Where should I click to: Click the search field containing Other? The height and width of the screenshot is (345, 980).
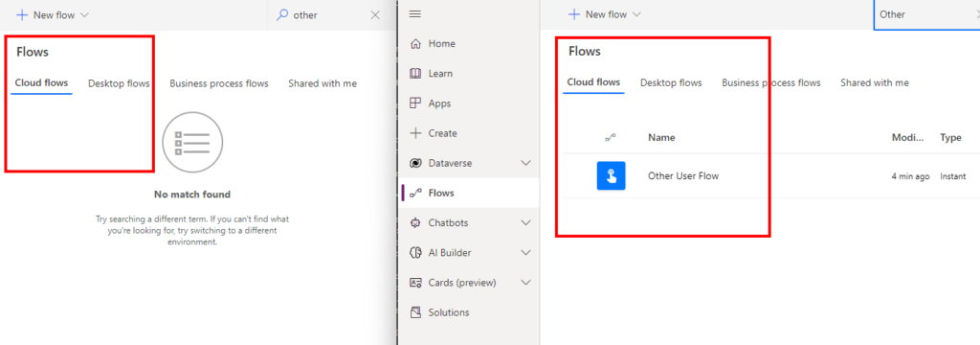tap(926, 14)
